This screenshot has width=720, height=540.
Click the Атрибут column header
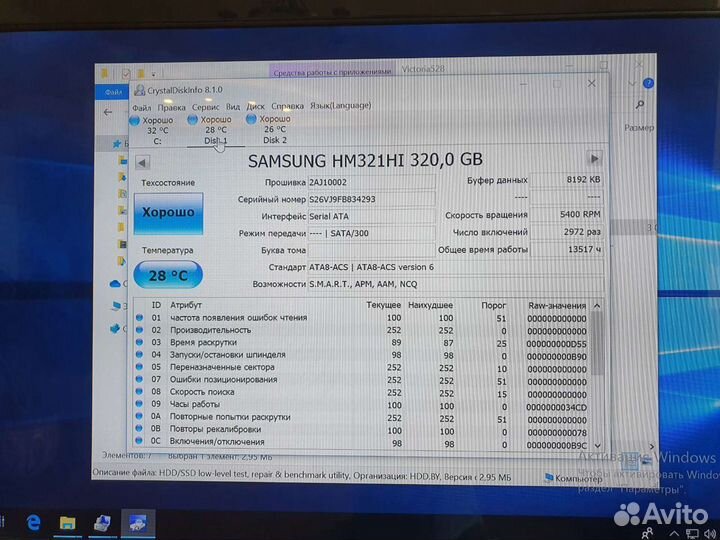[x=186, y=305]
